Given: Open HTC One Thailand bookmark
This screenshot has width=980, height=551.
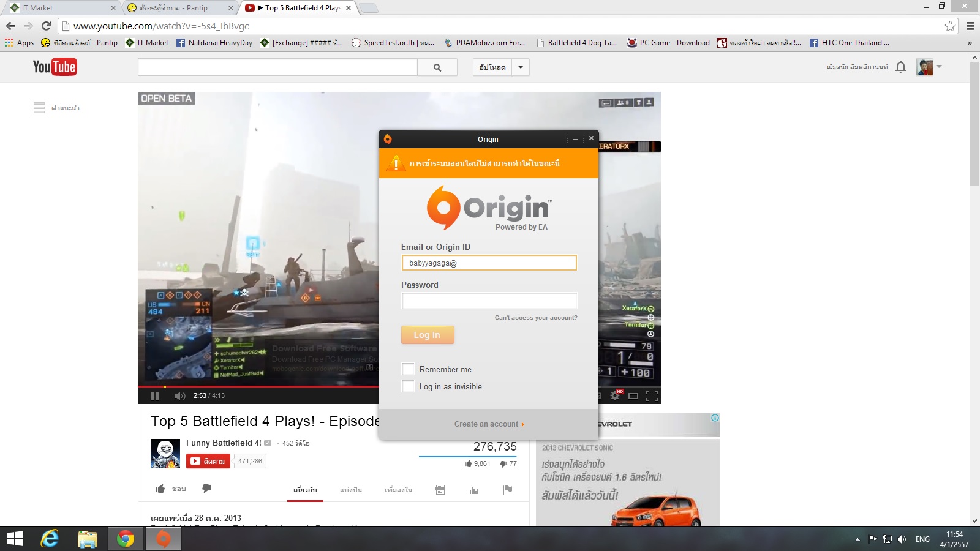Looking at the screenshot, I should (849, 43).
